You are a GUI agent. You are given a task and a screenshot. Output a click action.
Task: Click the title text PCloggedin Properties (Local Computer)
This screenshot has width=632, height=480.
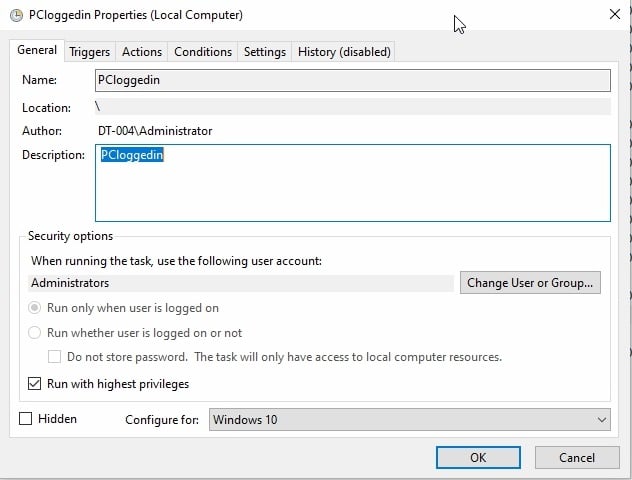tap(136, 15)
